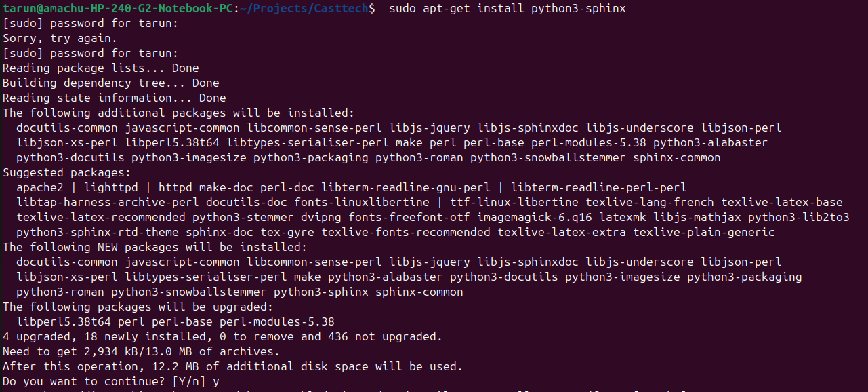
Task: Click the "4 upgraded, 18 newly installed" summary
Action: [x=222, y=336]
